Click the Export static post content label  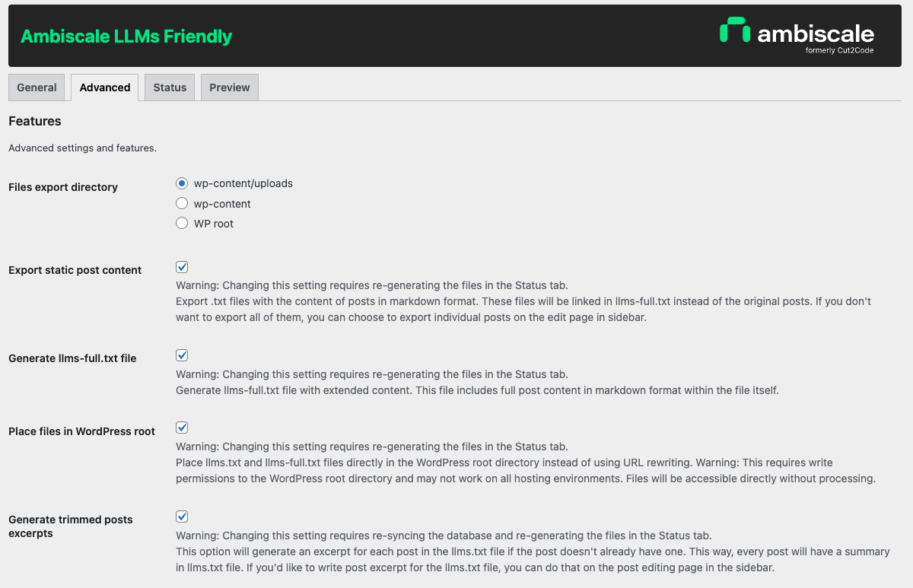(75, 270)
